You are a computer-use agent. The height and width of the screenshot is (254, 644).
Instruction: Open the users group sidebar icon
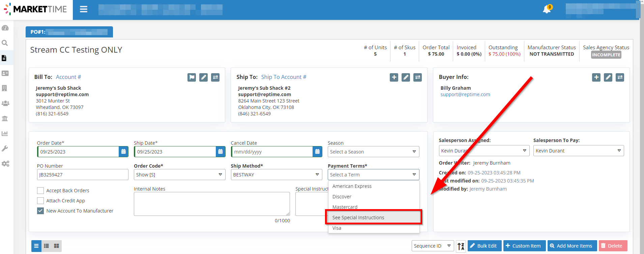point(5,103)
